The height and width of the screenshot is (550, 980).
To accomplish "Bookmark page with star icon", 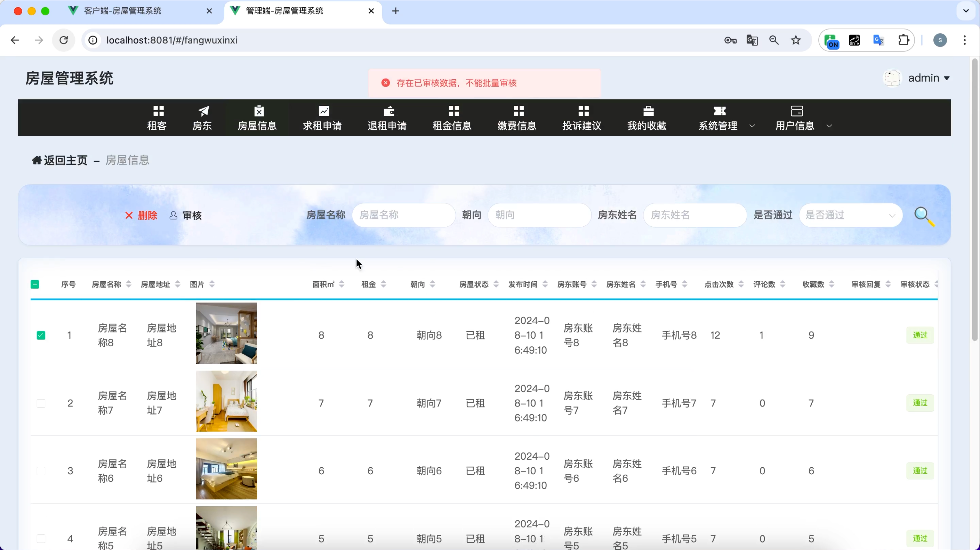I will point(796,40).
